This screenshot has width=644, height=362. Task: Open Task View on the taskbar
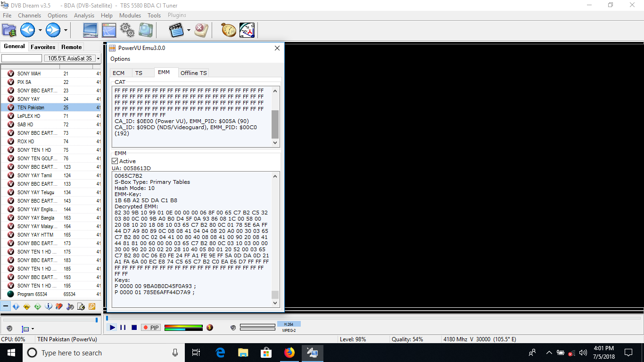(x=197, y=353)
